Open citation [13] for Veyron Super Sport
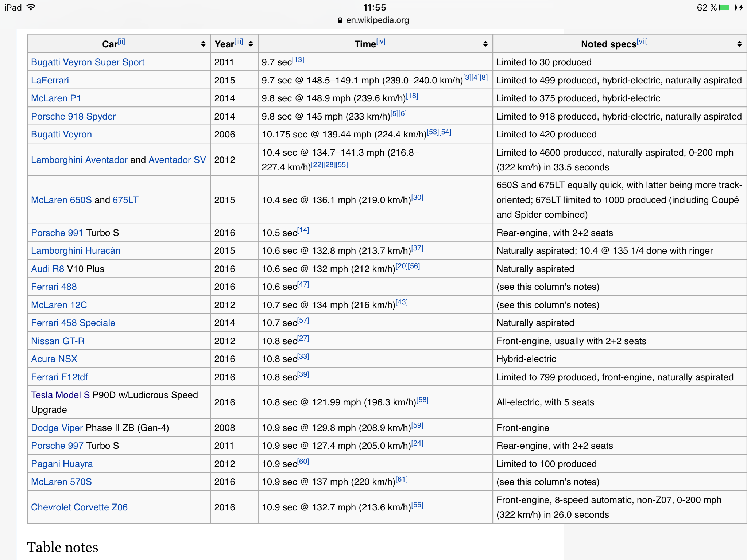This screenshot has height=560, width=747. point(298,60)
